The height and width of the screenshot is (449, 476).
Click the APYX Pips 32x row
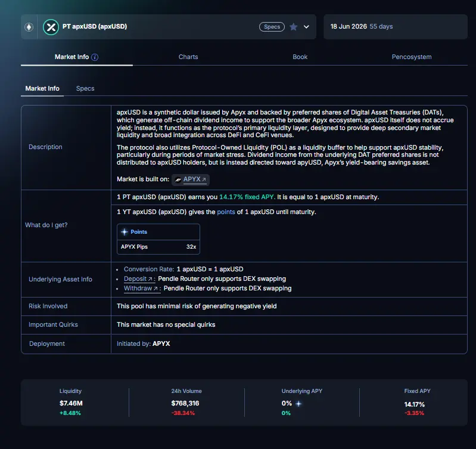(x=158, y=246)
